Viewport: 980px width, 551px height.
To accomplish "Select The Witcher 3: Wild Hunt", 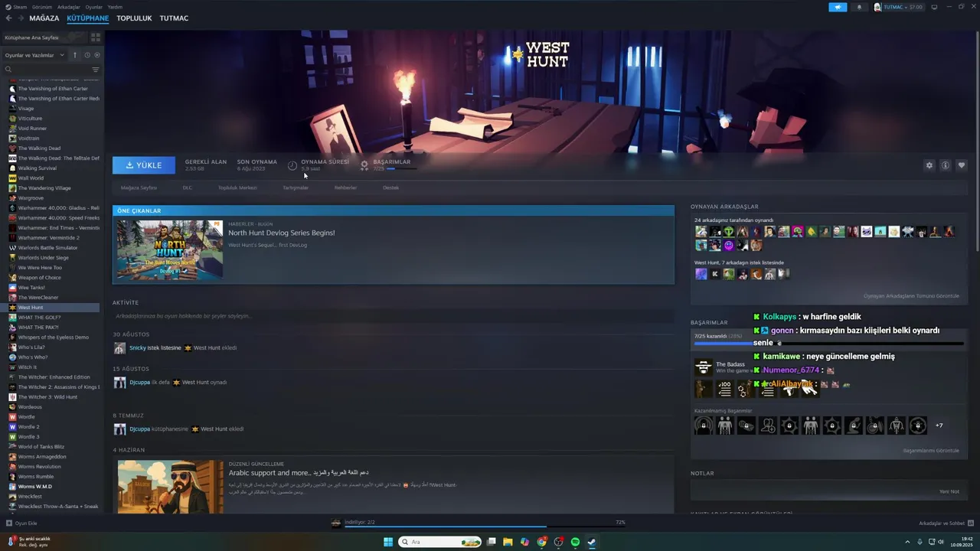I will (47, 397).
